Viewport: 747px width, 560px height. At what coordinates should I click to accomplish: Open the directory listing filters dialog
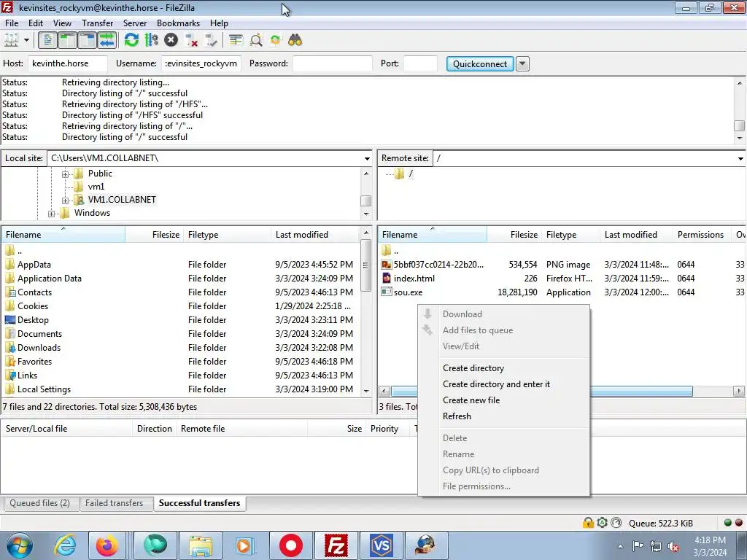236,41
